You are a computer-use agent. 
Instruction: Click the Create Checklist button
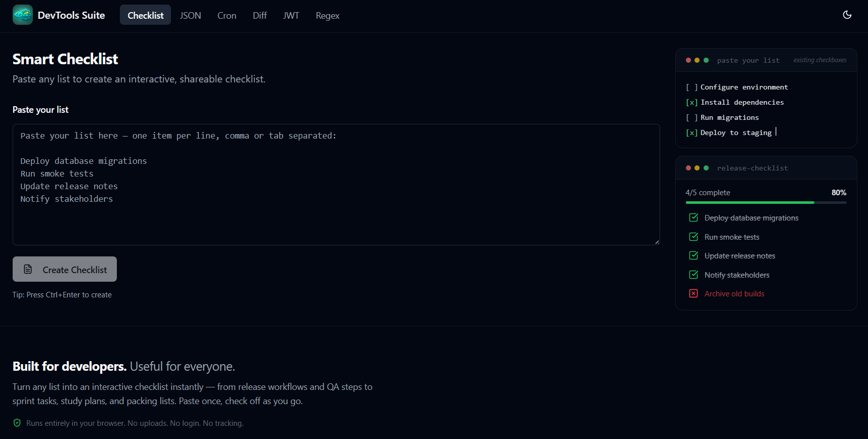(x=65, y=269)
